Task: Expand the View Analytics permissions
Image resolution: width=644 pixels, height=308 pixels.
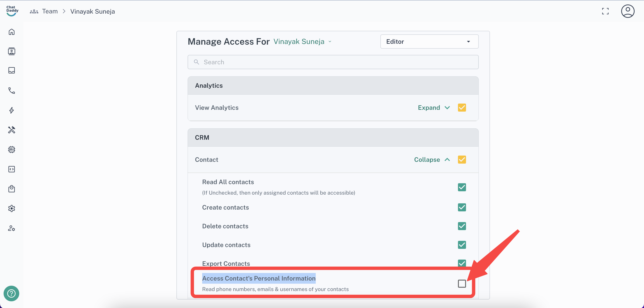Action: tap(434, 108)
